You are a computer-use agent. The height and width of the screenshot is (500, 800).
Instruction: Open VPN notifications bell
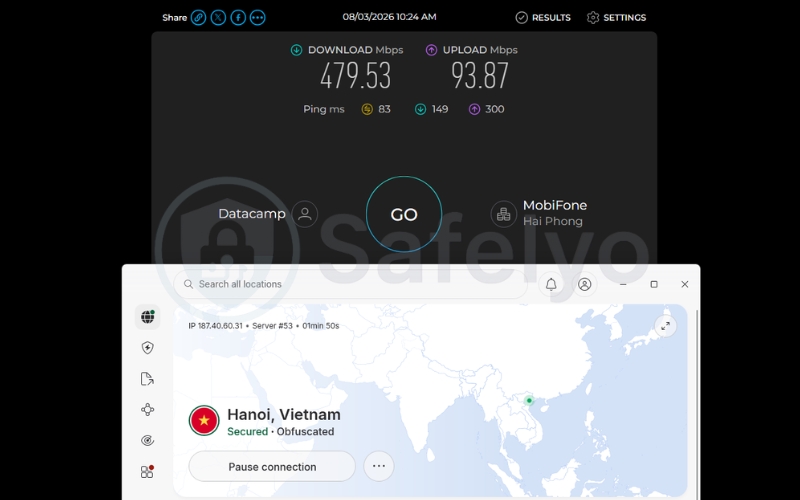click(x=551, y=284)
